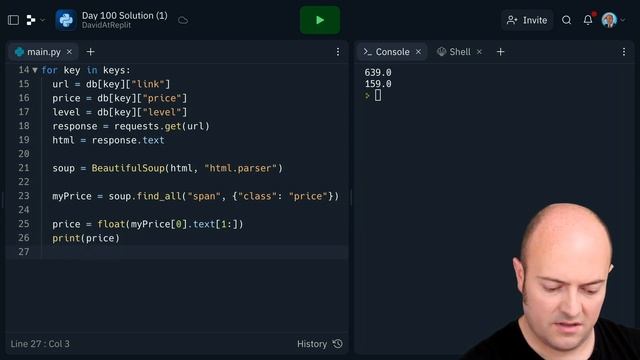This screenshot has width=640, height=360.
Task: Run the program with green play button
Action: coord(320,20)
